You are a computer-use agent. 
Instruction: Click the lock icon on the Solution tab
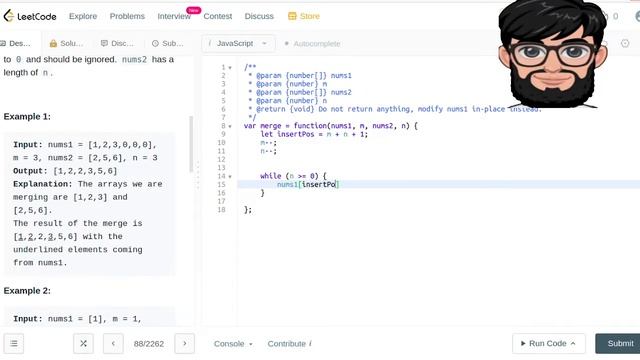click(x=53, y=43)
